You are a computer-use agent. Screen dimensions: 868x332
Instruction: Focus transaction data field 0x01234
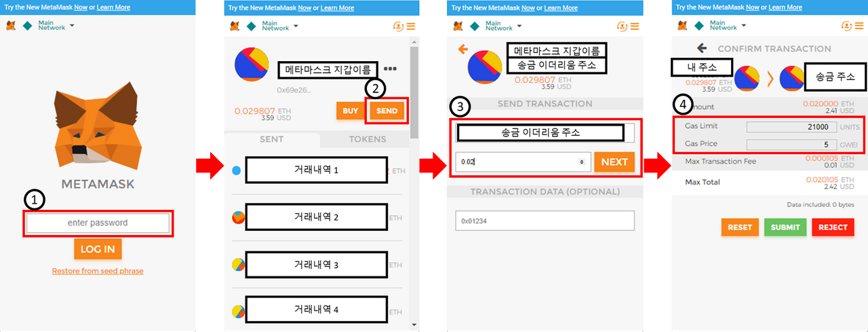[x=545, y=221]
